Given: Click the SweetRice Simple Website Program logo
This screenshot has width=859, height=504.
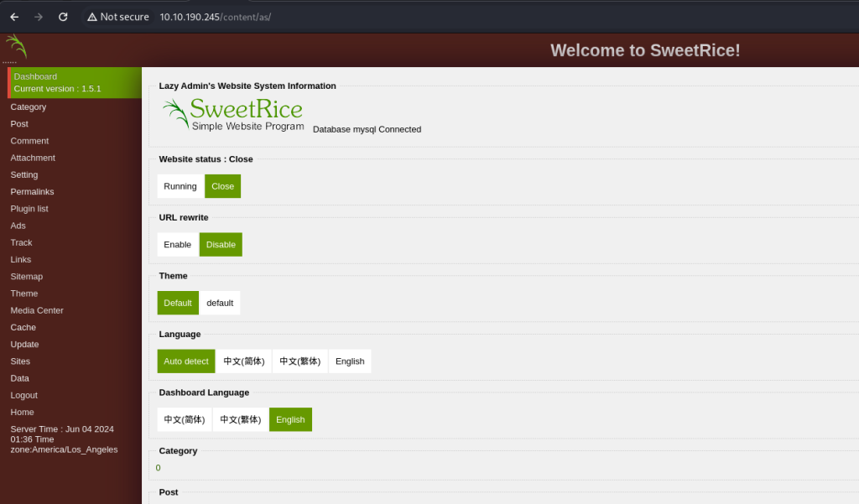Looking at the screenshot, I should (x=233, y=114).
